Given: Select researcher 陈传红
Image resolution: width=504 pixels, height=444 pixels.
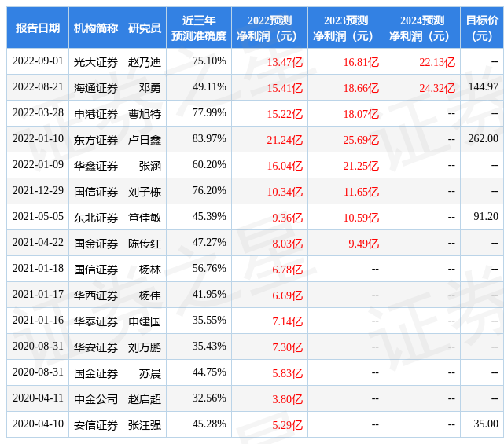Looking at the screenshot, I should tap(145, 244).
